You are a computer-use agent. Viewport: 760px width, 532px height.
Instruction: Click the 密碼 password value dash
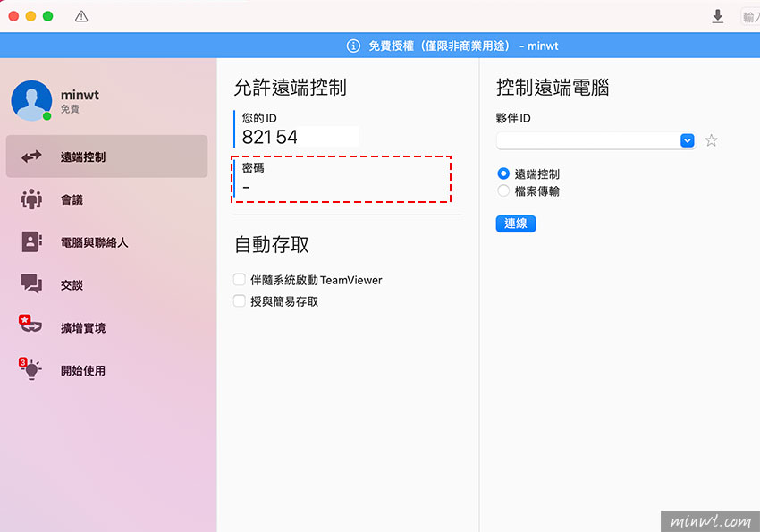point(246,187)
